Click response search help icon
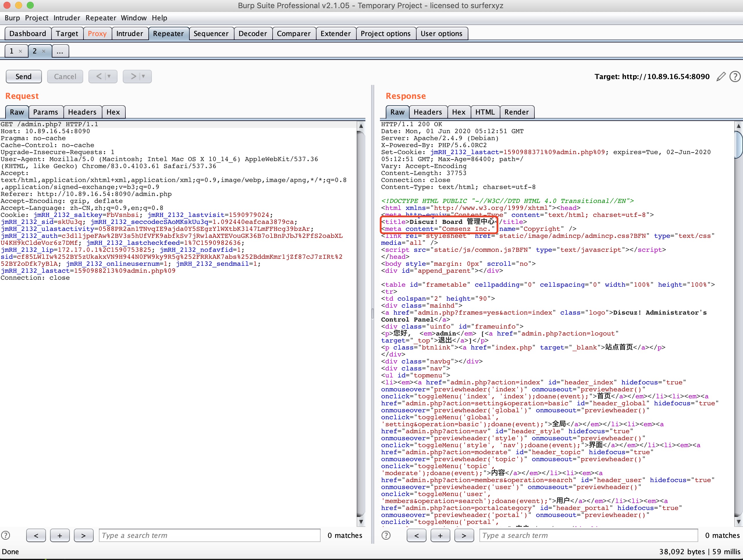 386,535
